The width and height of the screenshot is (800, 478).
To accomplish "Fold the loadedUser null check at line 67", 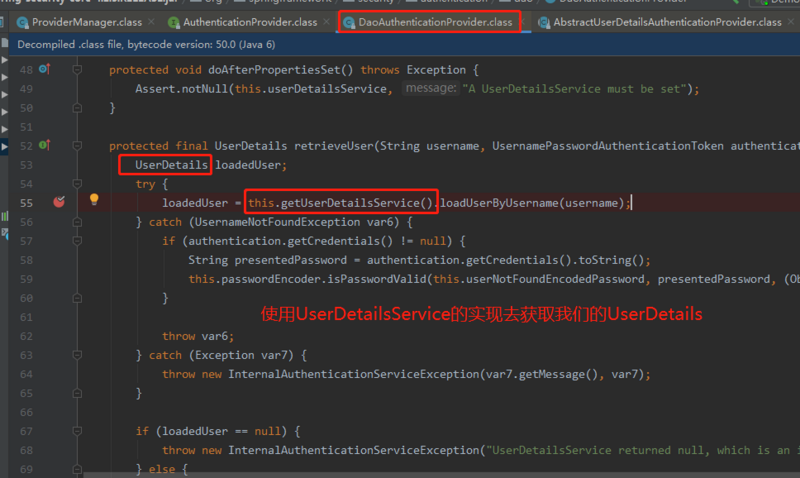I will click(x=77, y=431).
